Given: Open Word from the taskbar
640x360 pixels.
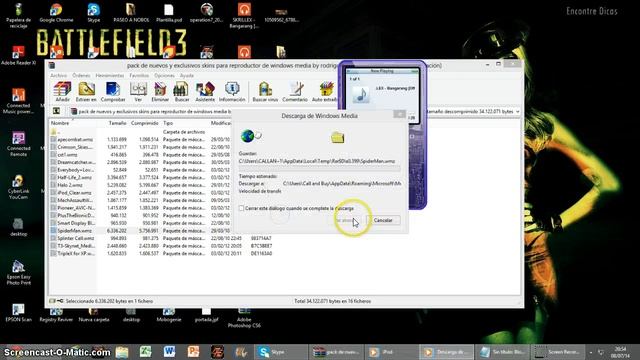Looking at the screenshot, I should pyautogui.click(x=169, y=351).
